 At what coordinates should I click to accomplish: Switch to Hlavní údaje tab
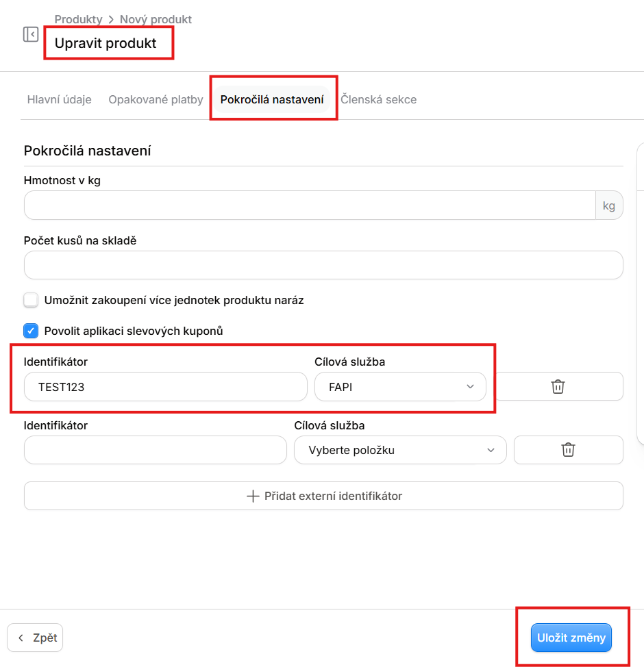coord(59,99)
